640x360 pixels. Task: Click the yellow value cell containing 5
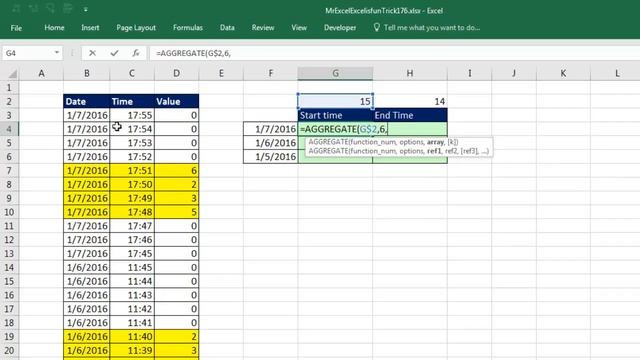(177, 212)
